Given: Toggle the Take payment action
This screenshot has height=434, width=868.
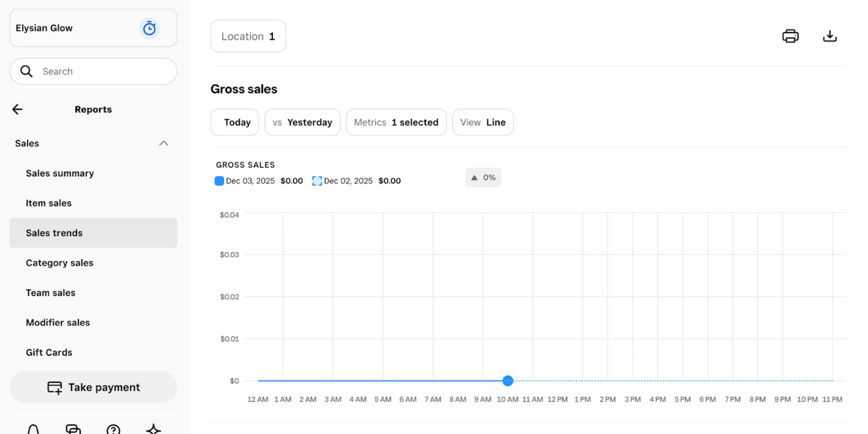Looking at the screenshot, I should 93,387.
